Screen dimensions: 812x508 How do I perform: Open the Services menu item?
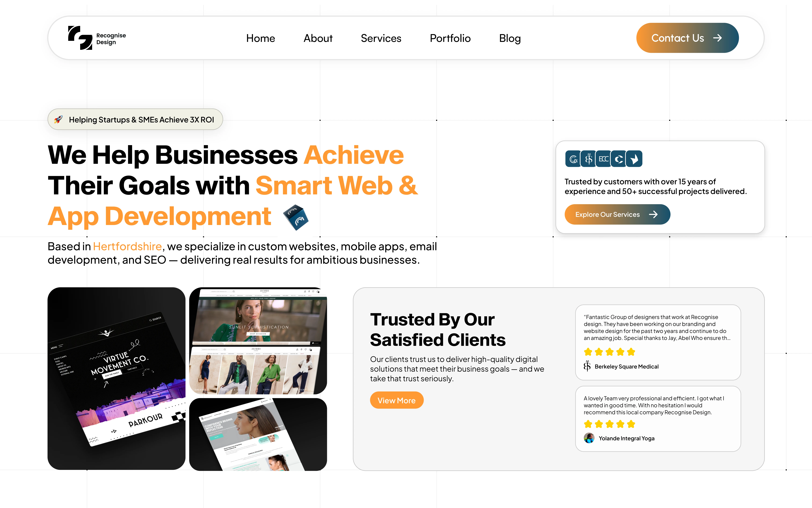pyautogui.click(x=381, y=38)
